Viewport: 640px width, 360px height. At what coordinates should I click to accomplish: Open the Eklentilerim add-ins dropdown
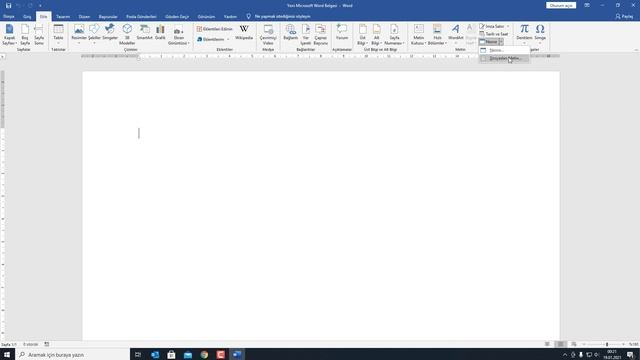coord(213,39)
